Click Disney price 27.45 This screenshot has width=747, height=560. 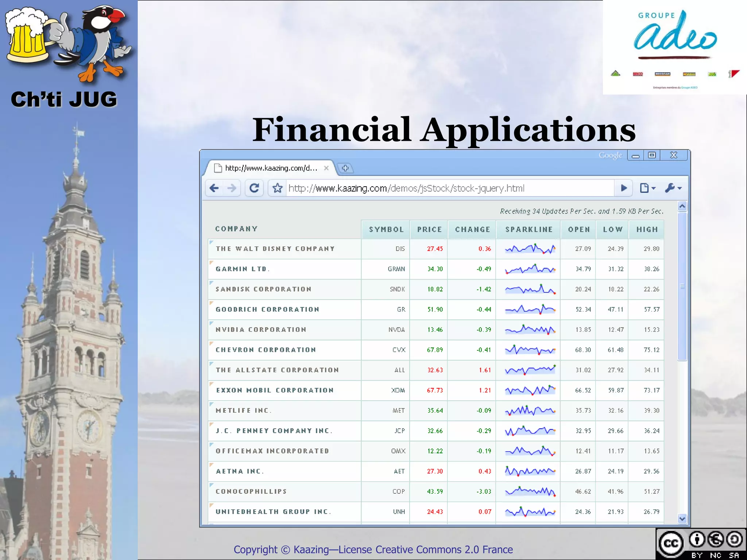pos(435,249)
